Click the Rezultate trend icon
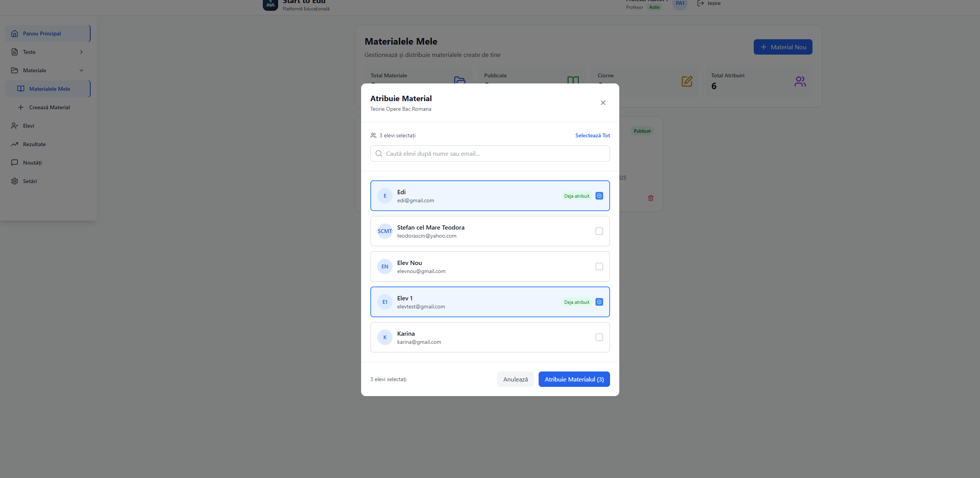Viewport: 980px width, 478px height. click(15, 144)
